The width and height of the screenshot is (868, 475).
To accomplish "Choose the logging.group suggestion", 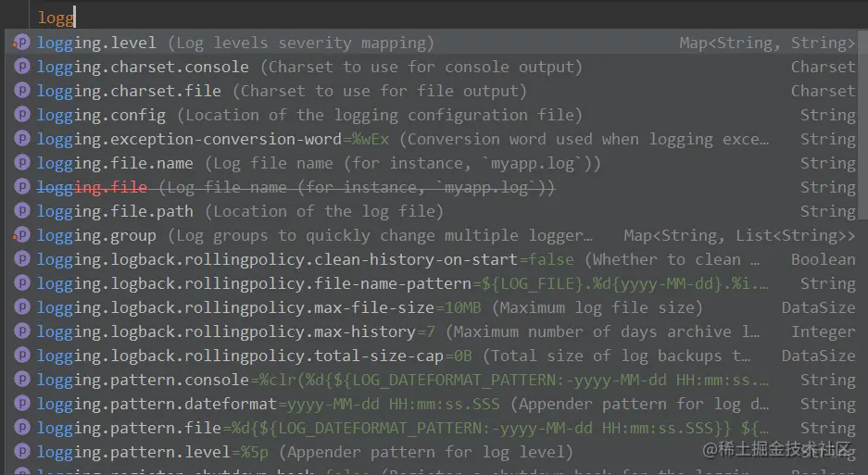I will click(433, 235).
